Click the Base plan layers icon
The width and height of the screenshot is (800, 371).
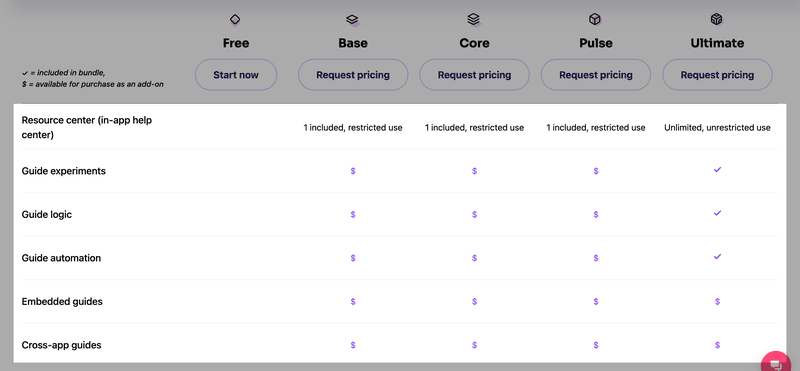click(x=353, y=20)
